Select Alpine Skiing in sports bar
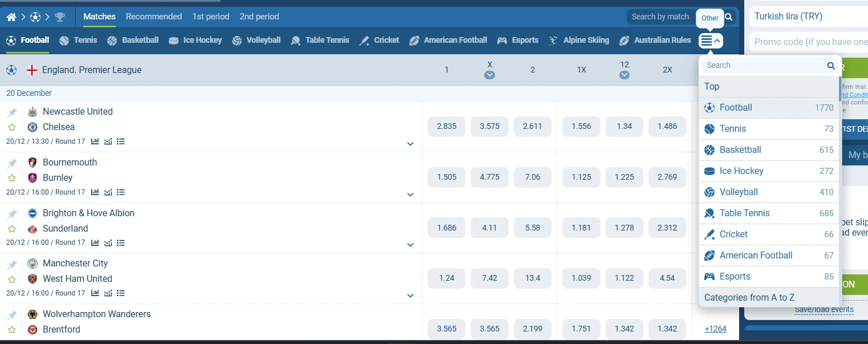 tap(579, 41)
